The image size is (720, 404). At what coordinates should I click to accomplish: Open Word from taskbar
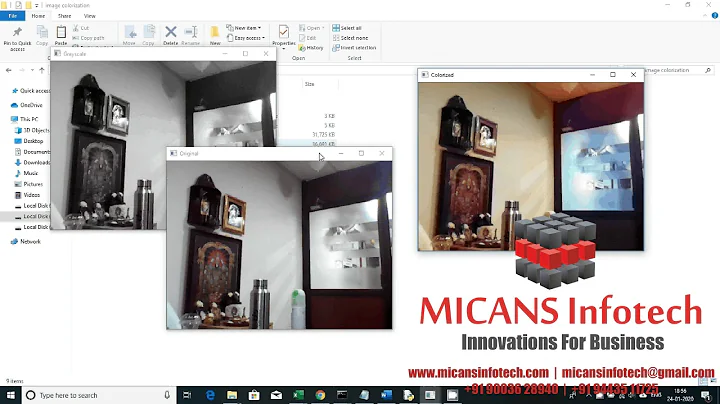[386, 395]
